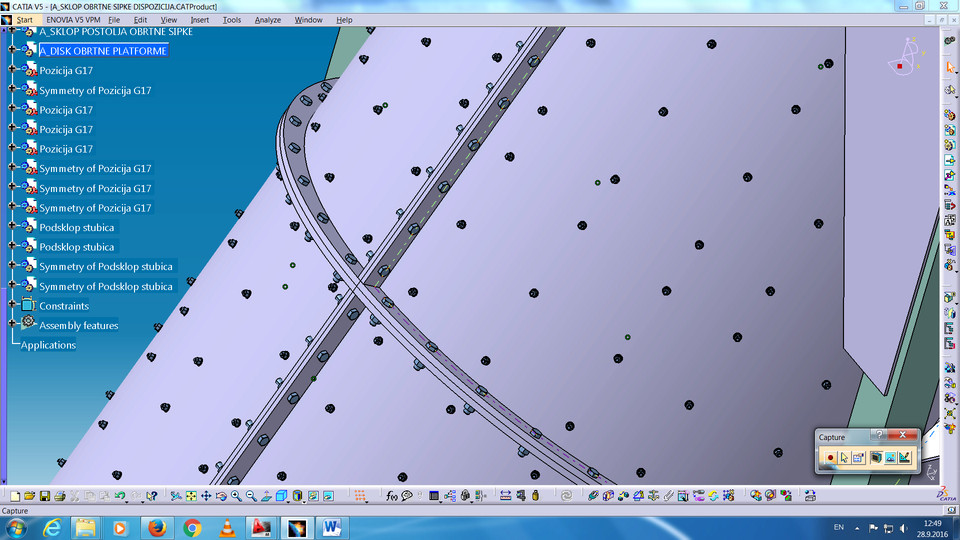Click the EN language indicator in tray
Viewport: 960px width, 540px height.
(x=839, y=527)
